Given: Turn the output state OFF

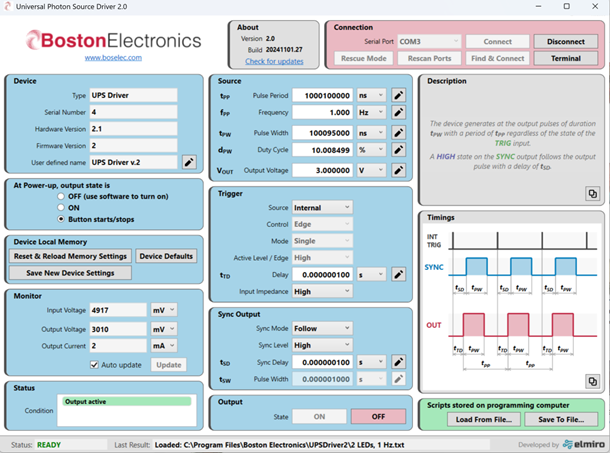Looking at the screenshot, I should [x=378, y=416].
